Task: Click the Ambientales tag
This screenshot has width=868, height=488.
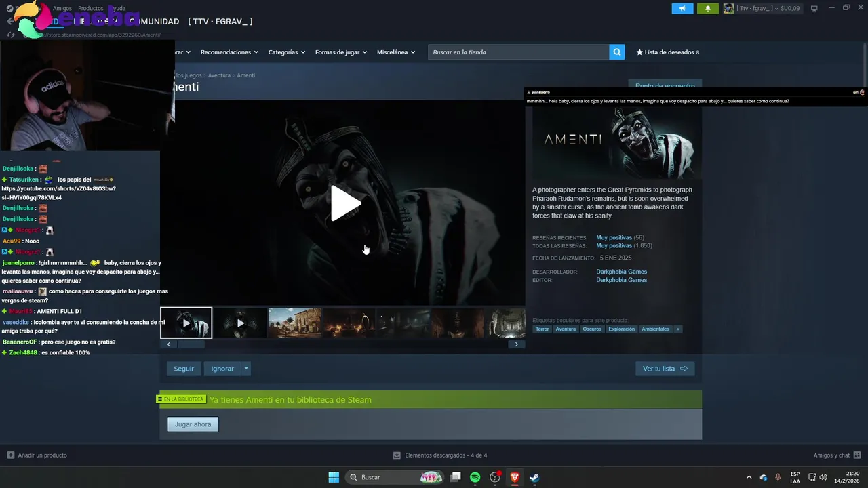Action: (655, 329)
